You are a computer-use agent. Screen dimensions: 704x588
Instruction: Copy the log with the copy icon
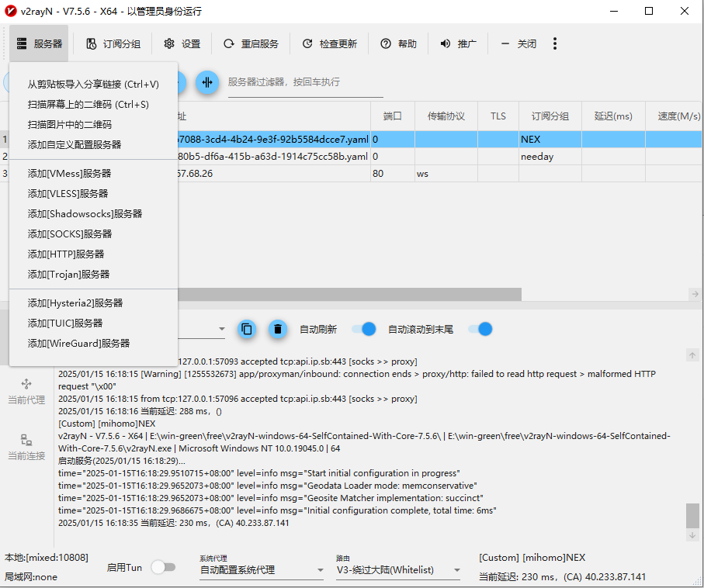pos(246,329)
